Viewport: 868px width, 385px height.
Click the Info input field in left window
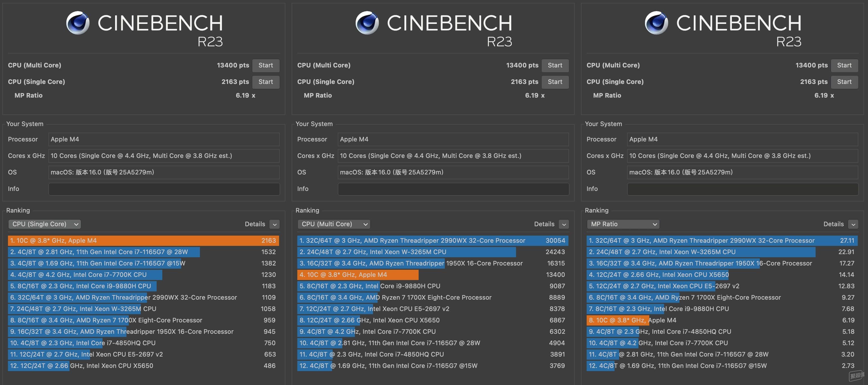tap(164, 189)
